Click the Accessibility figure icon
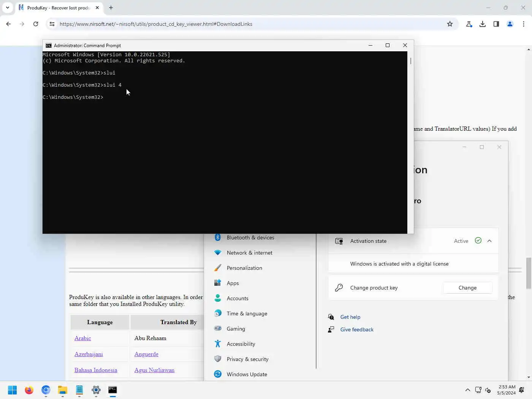This screenshot has height=399, width=532. 218,344
